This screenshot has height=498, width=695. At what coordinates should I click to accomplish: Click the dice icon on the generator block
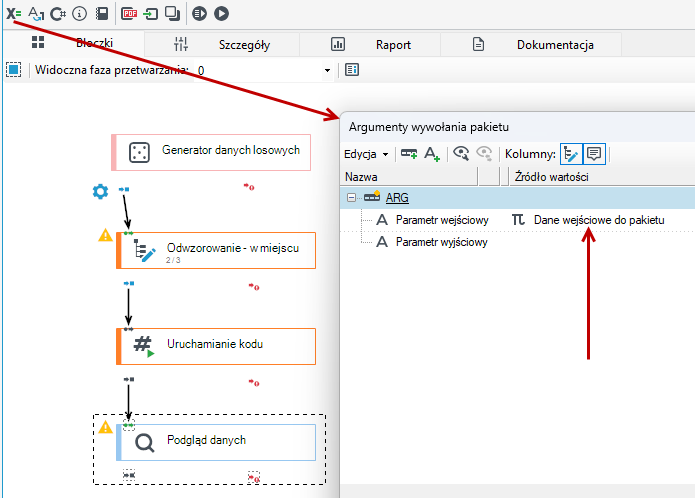pos(139,152)
